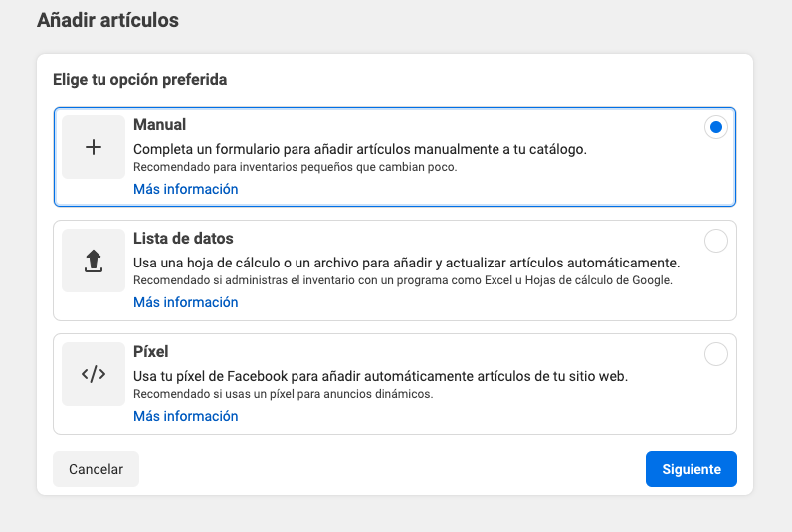Viewport: 792px width, 532px height.
Task: Click the Píxel option title
Action: click(x=152, y=352)
